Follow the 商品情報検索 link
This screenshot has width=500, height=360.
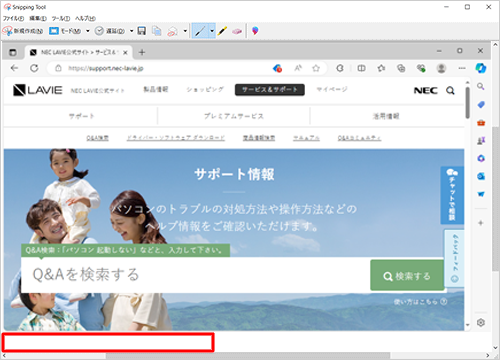[259, 138]
